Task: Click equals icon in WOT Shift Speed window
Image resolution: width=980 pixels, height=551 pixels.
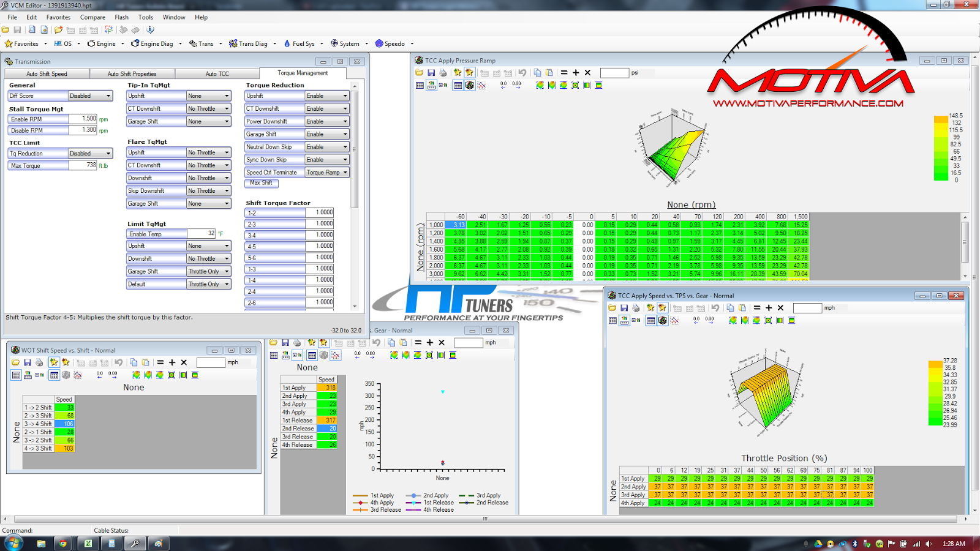Action: [160, 362]
